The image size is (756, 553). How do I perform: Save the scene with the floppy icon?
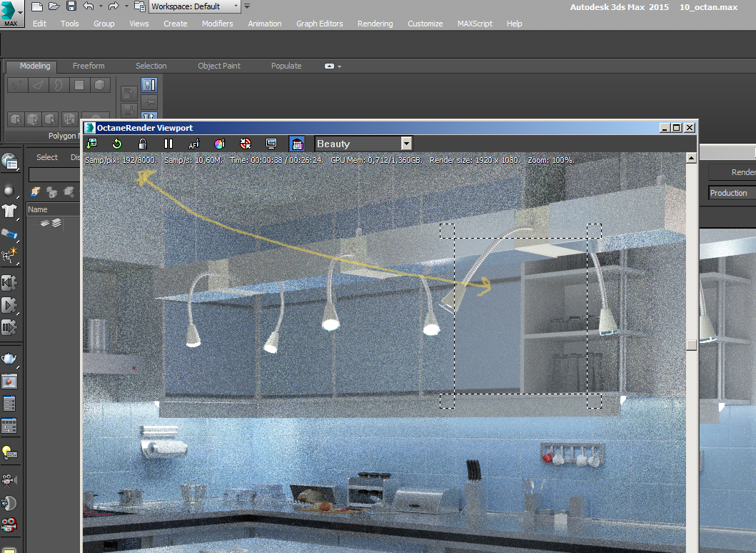[x=71, y=6]
